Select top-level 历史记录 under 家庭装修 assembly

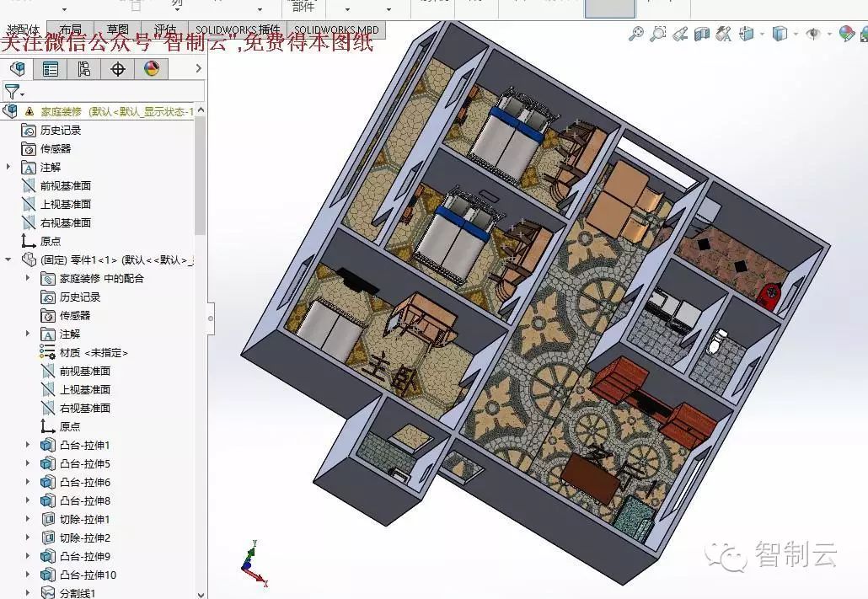tap(61, 130)
